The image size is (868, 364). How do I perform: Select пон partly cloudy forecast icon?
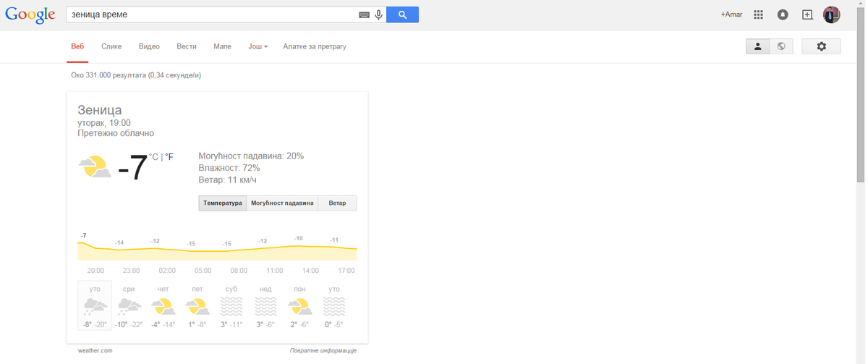pos(299,306)
